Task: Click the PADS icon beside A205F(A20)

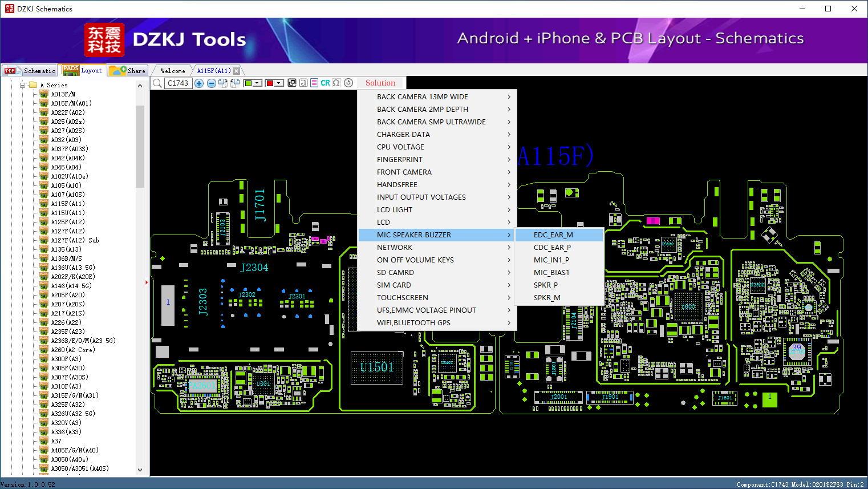Action: tap(44, 294)
